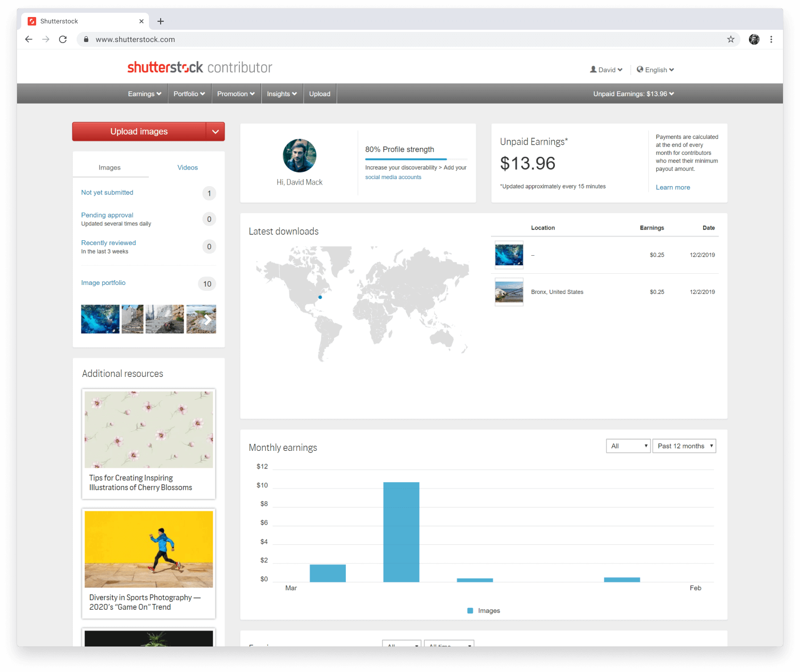
Task: Open the Upload nav item
Action: 320,94
